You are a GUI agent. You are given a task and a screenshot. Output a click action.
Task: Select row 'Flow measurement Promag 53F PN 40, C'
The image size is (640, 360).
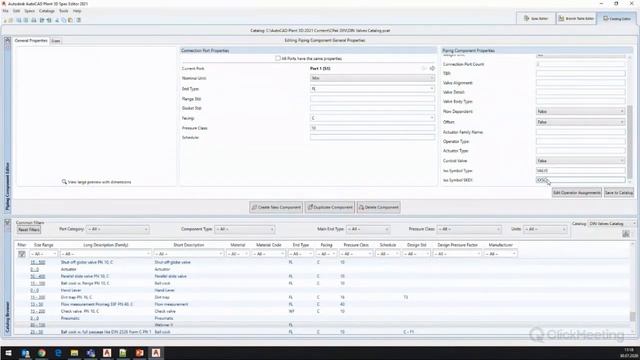322,304
